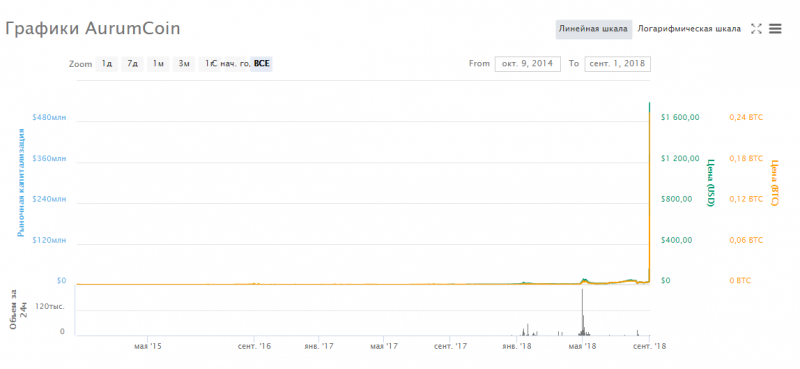This screenshot has width=800, height=369.
Task: Edit the From date field
Action: 528,64
